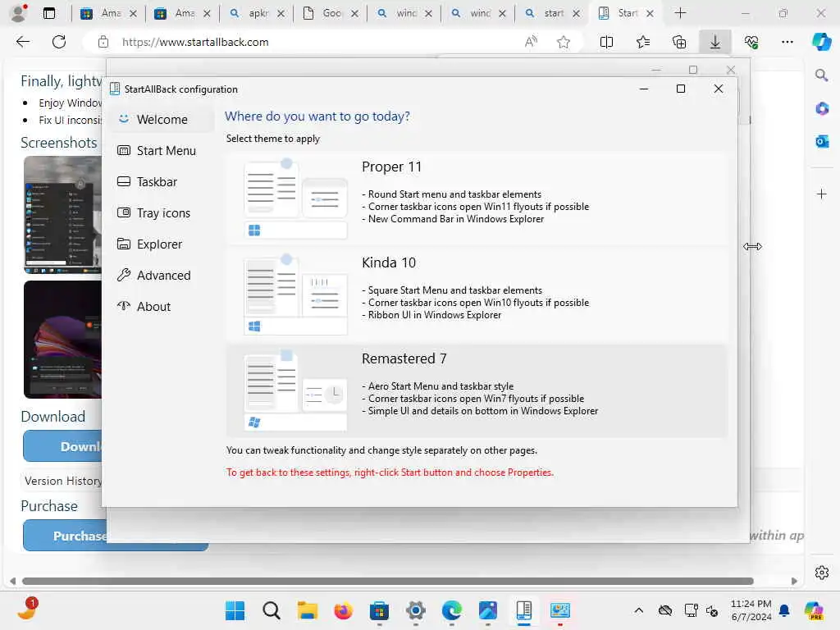The image size is (840, 630).
Task: Open the tab actions menu icon
Action: click(48, 13)
